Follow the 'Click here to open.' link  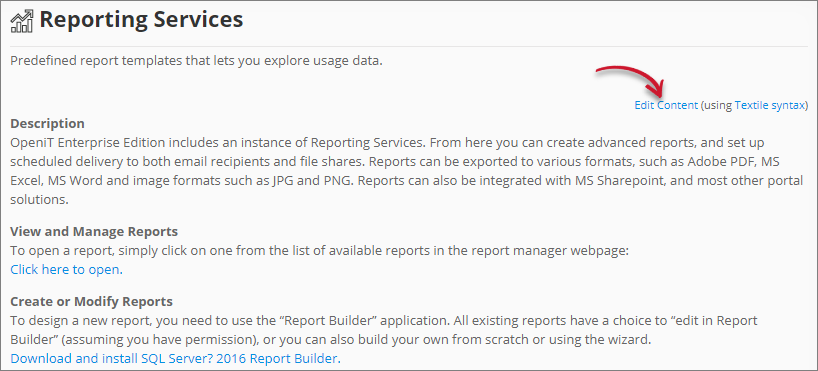(66, 270)
